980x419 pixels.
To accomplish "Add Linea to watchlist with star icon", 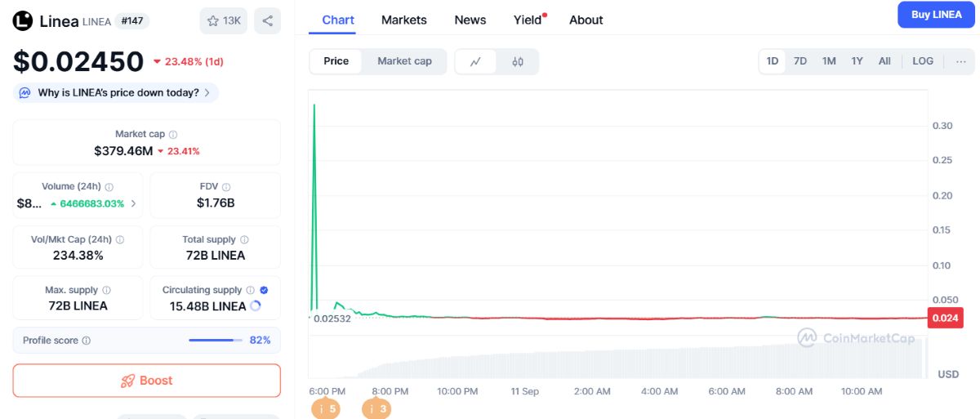I will click(x=223, y=21).
